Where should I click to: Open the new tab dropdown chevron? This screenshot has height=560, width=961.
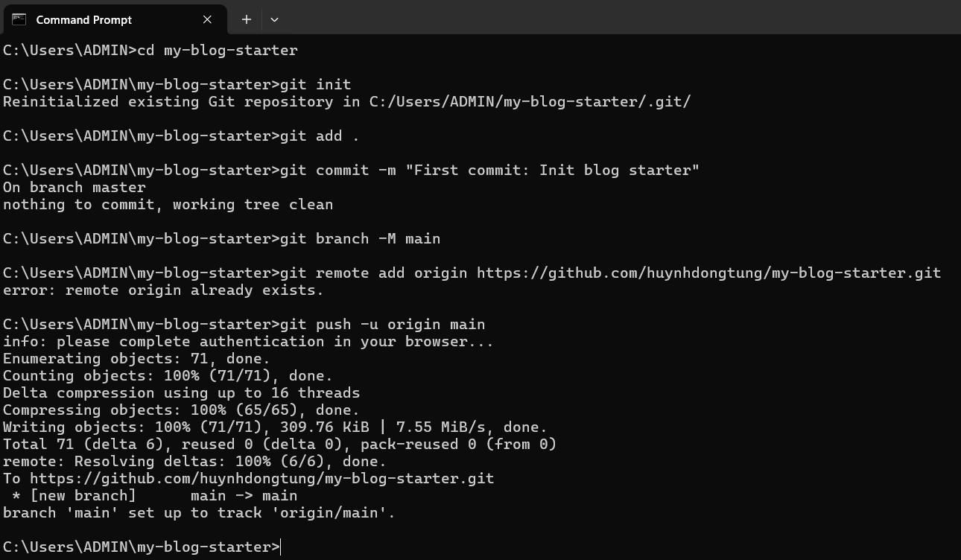pos(274,19)
